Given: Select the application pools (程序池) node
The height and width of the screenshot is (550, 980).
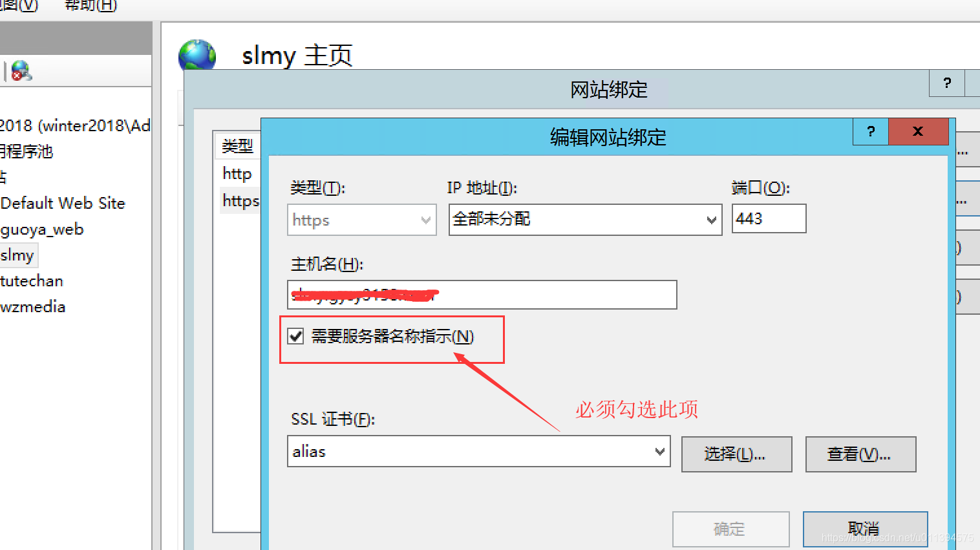Looking at the screenshot, I should click(x=27, y=151).
